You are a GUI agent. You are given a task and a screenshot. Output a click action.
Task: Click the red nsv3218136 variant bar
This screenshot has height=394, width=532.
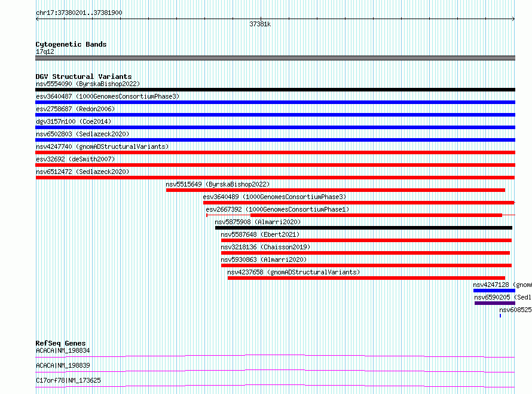coord(365,253)
